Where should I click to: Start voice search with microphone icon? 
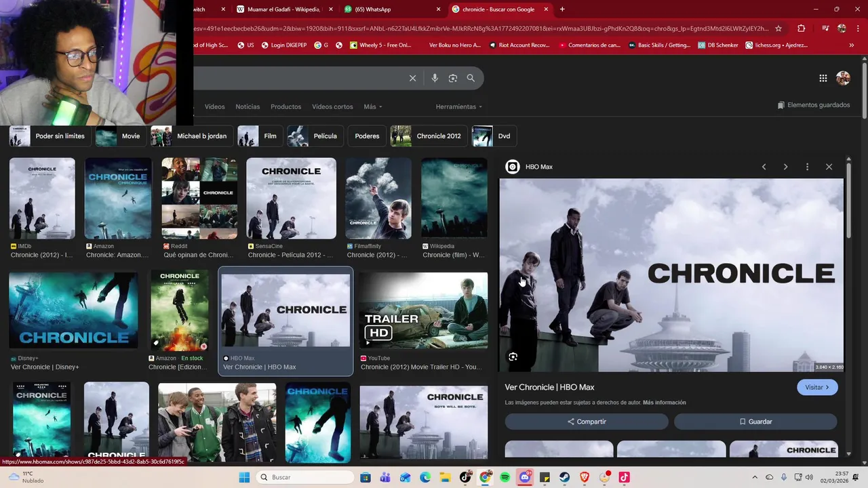435,78
